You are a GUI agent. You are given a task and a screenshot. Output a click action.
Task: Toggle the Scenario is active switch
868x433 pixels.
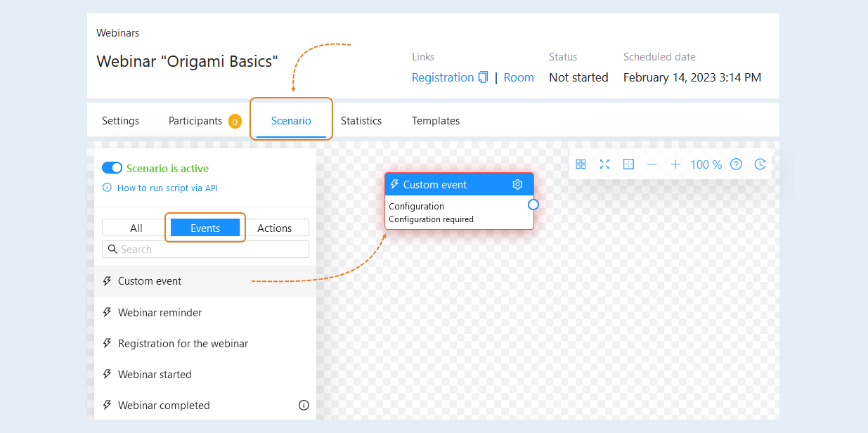[112, 168]
